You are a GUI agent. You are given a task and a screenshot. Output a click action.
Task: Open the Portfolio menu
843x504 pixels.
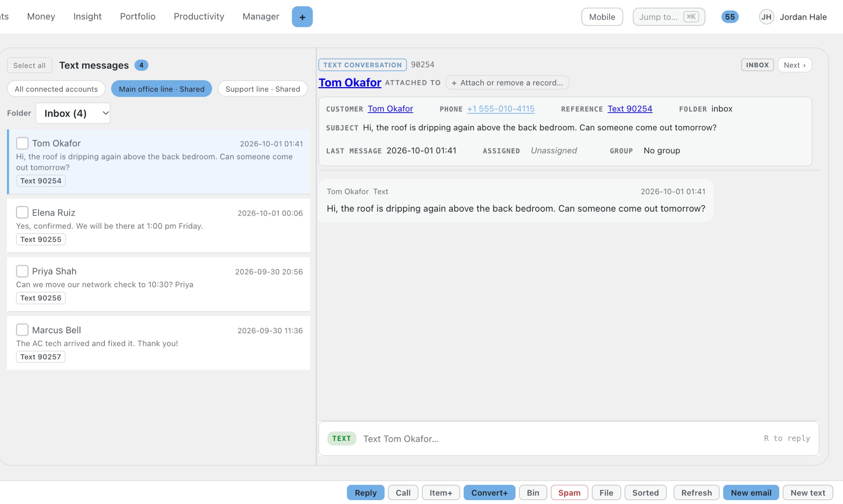(x=137, y=16)
